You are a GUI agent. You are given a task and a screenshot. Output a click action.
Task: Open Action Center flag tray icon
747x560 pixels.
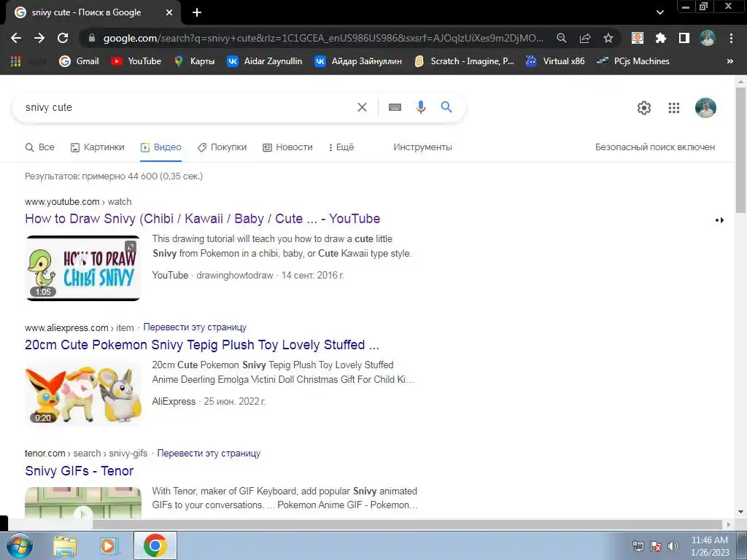(x=656, y=546)
